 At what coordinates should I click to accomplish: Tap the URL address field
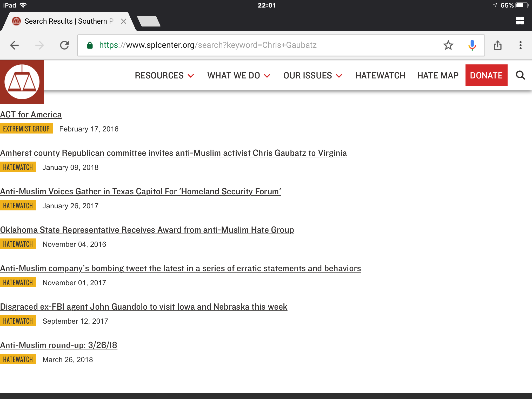[260, 45]
